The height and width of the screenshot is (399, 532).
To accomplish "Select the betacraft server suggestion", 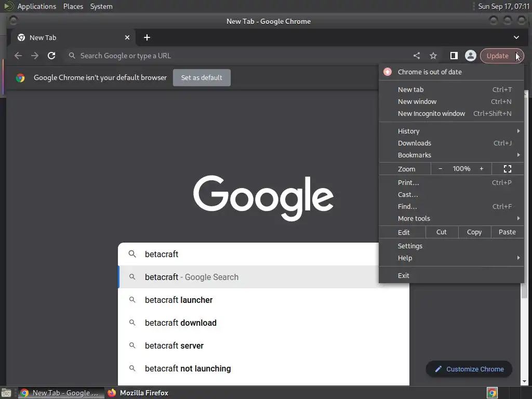I will [x=263, y=345].
